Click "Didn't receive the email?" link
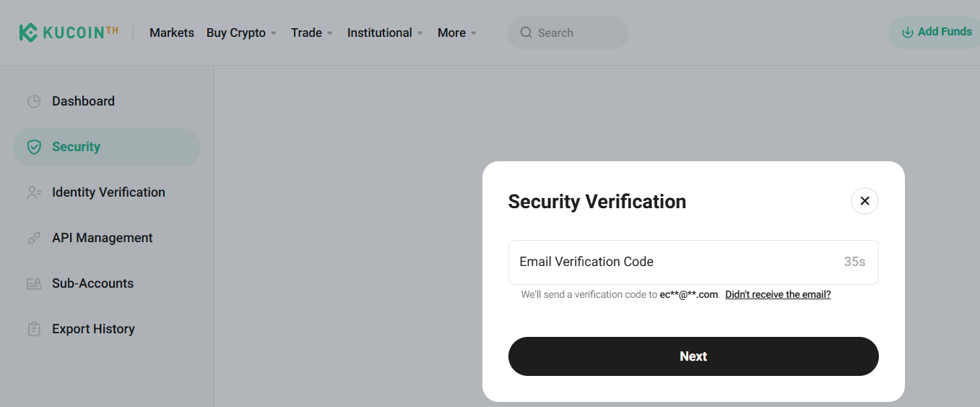 click(778, 295)
